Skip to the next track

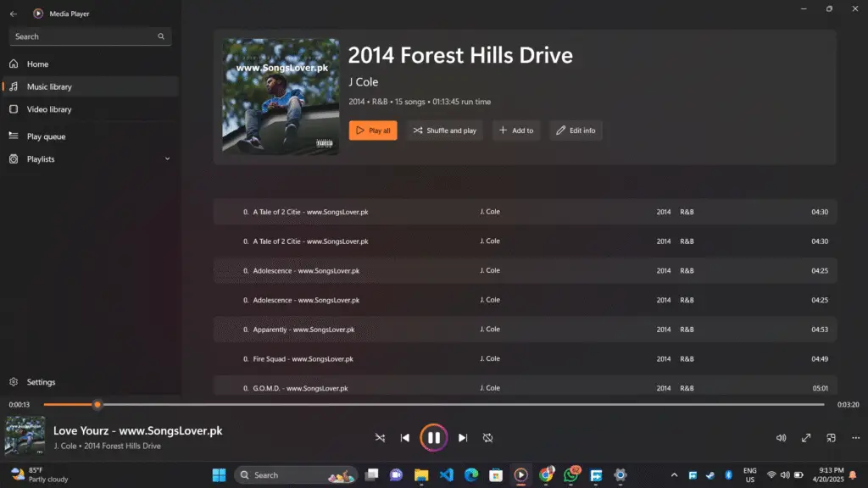[463, 438]
